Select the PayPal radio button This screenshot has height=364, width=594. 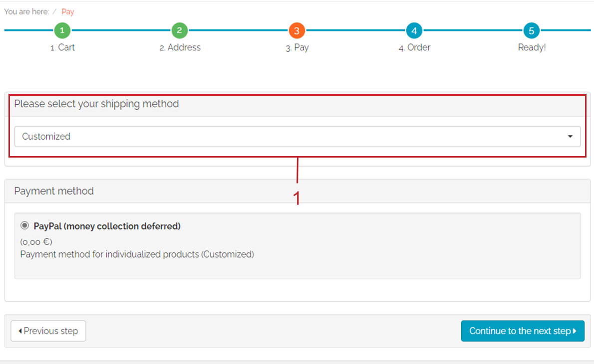(24, 226)
